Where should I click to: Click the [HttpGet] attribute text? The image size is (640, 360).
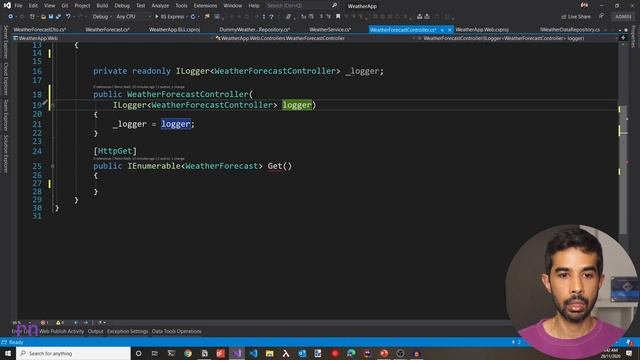(x=115, y=151)
